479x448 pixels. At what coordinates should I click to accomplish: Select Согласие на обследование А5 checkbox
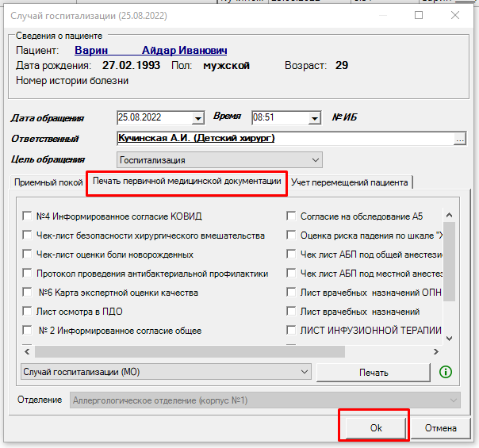292,216
